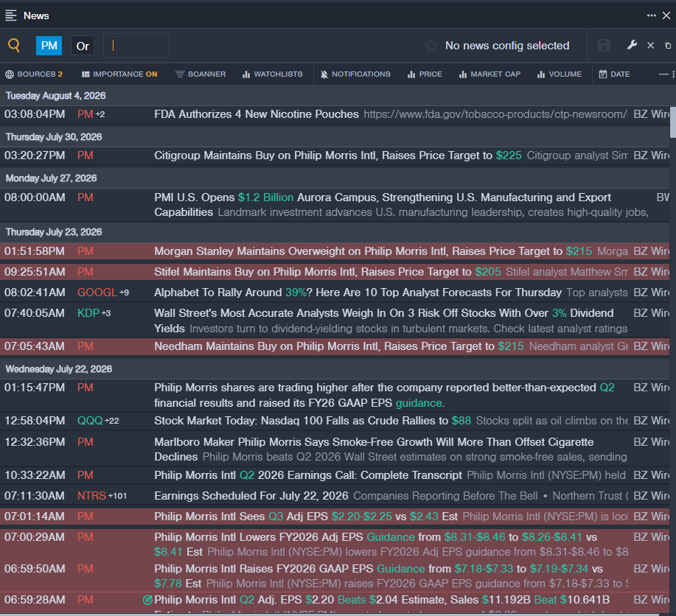Click the earnings target icon on 06:59:28AM row
676x616 pixels.
(x=147, y=600)
